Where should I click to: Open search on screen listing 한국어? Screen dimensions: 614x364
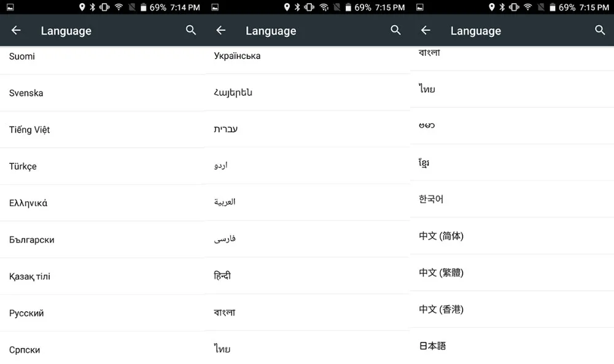click(x=600, y=30)
